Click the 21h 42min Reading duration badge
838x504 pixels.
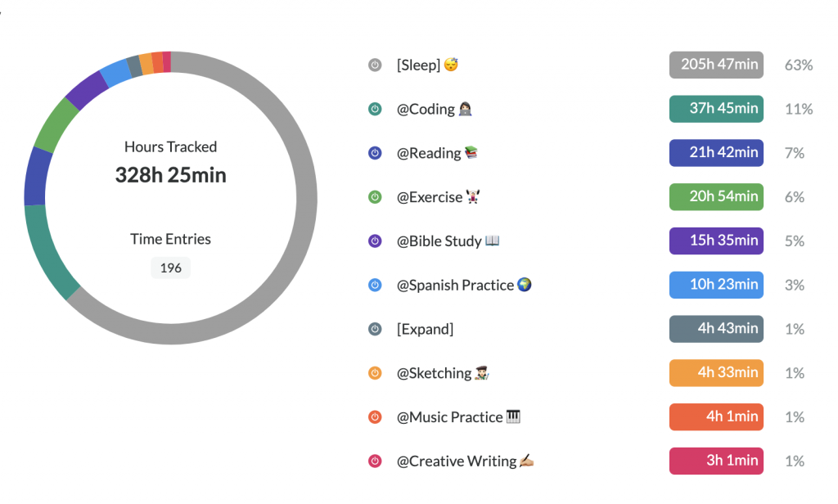pos(716,152)
